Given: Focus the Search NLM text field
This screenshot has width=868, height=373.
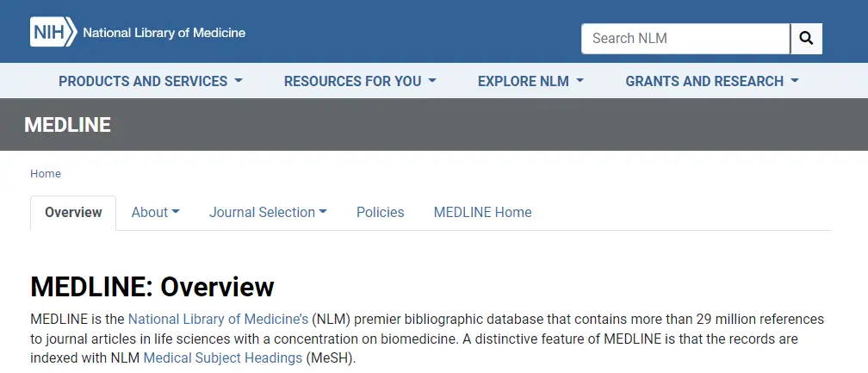Looking at the screenshot, I should point(685,39).
